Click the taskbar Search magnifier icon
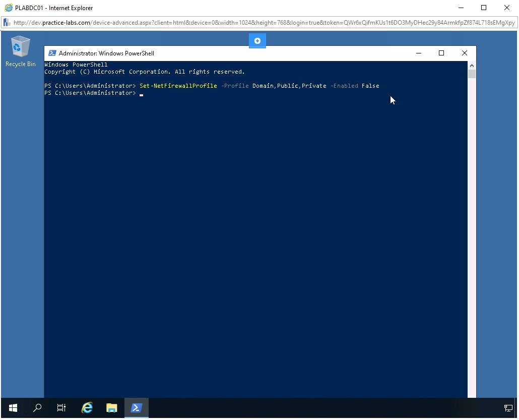 [x=37, y=408]
